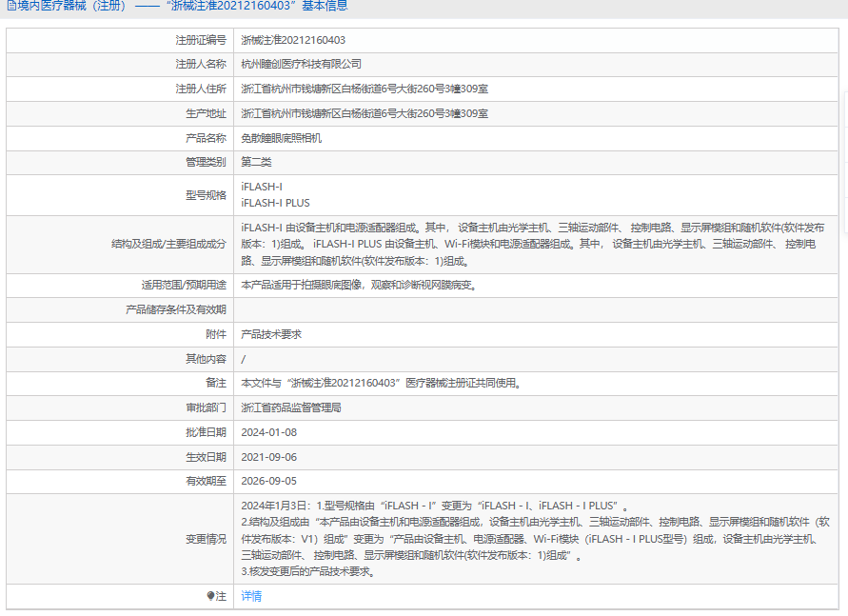Click the 产品名称 label

tap(206, 138)
